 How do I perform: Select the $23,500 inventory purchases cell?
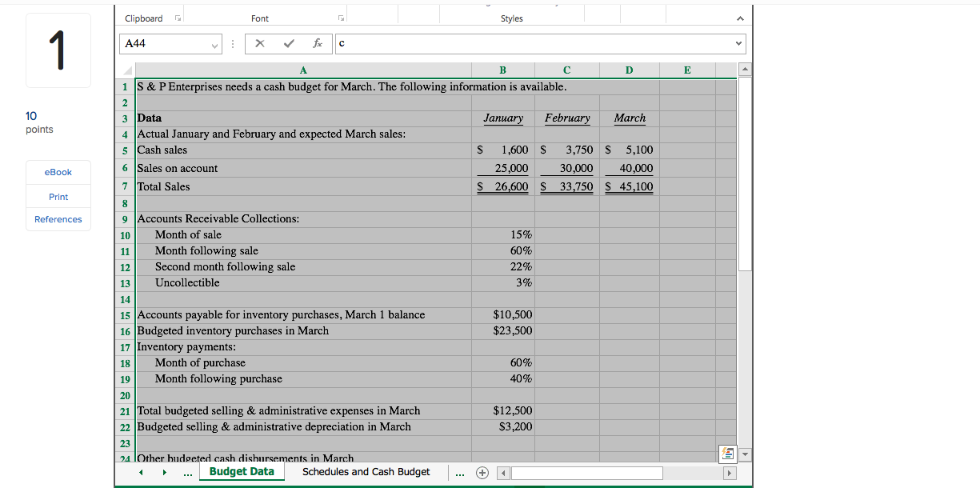click(502, 330)
